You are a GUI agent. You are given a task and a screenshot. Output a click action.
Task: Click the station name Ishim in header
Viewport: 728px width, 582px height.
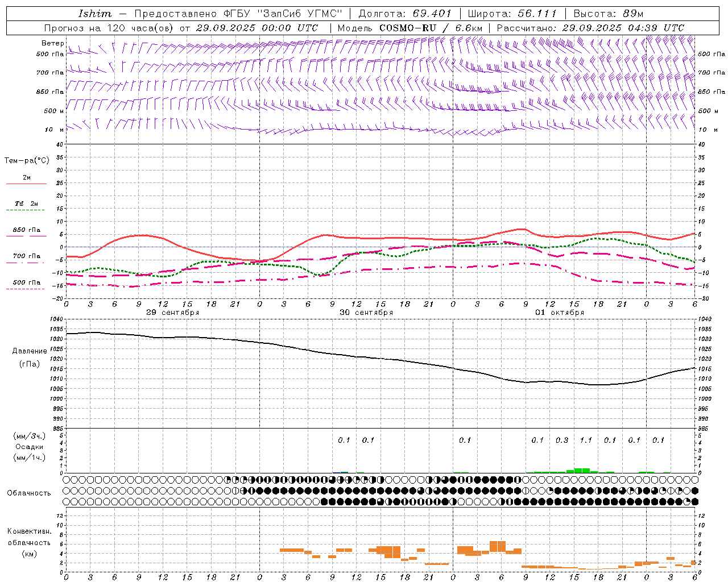pos(94,14)
